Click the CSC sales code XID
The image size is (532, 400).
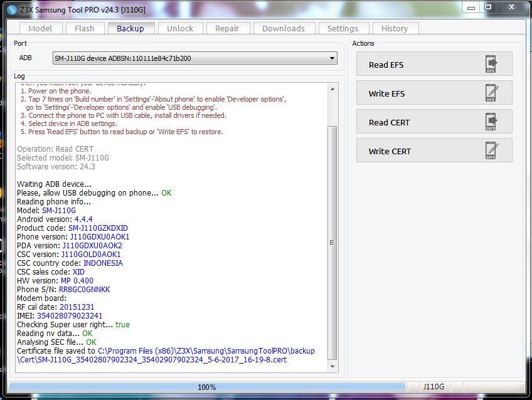tap(78, 272)
